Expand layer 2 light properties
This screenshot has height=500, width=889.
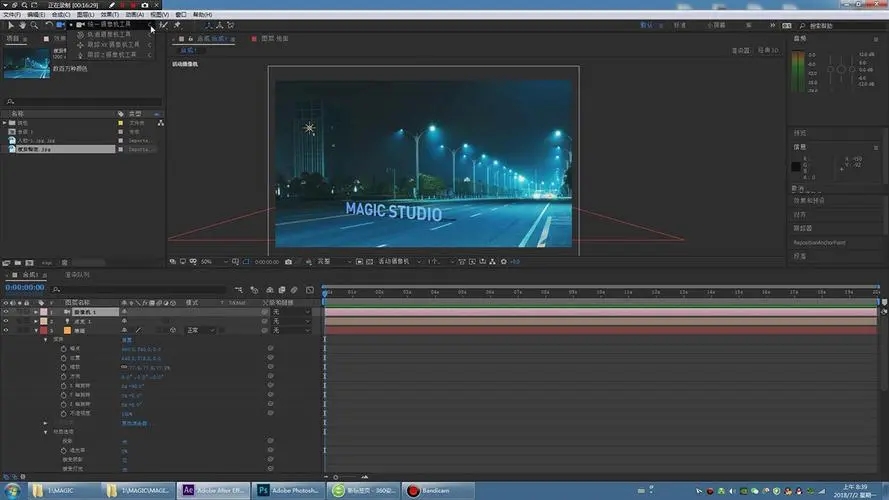click(x=36, y=321)
